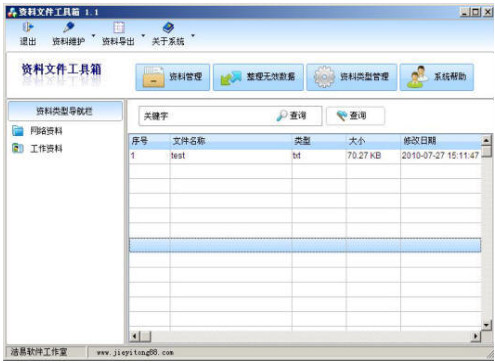Sort by the 修改日期 column header

[x=441, y=141]
